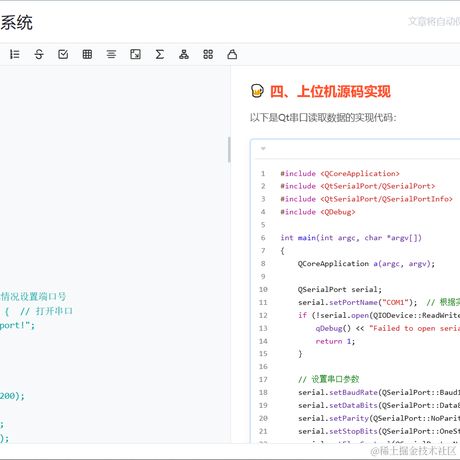This screenshot has height=460, width=460.
Task: Insert a flowchart diagram icon
Action: pyautogui.click(x=184, y=54)
